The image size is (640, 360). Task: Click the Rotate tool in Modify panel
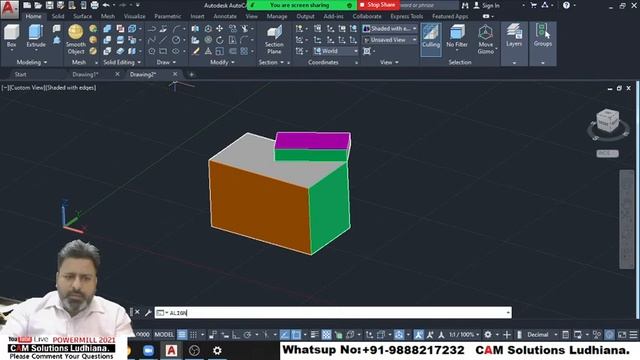point(220,40)
